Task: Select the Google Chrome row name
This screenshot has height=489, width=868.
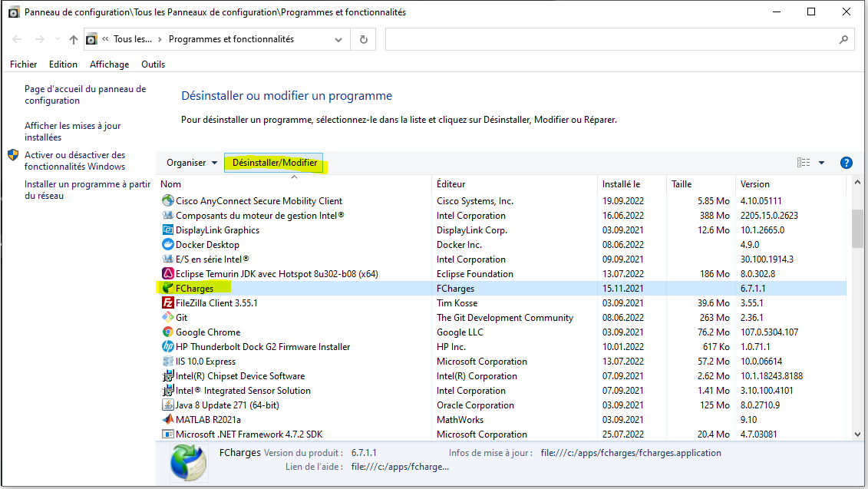Action: pyautogui.click(x=208, y=332)
